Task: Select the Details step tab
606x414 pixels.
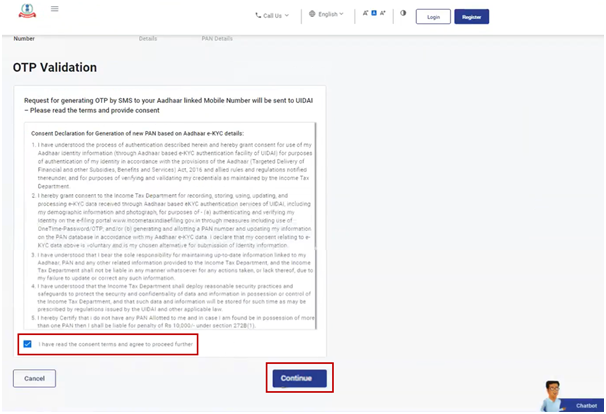Action: coord(148,39)
